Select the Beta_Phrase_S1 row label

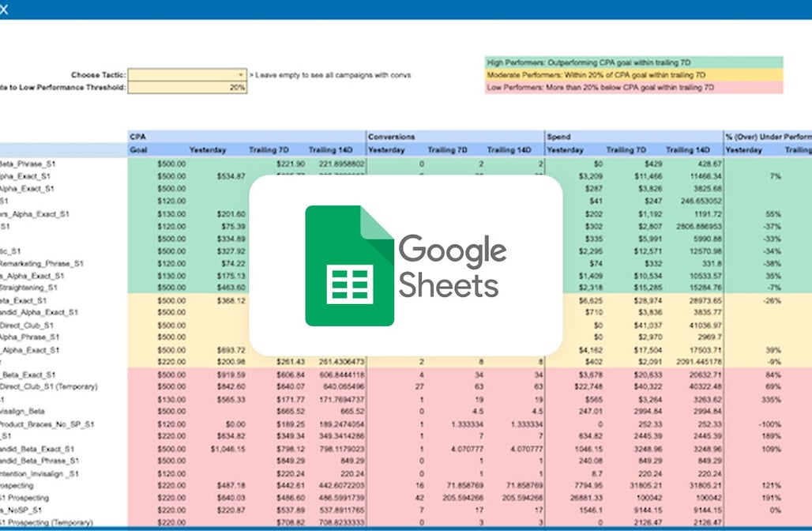click(28, 164)
